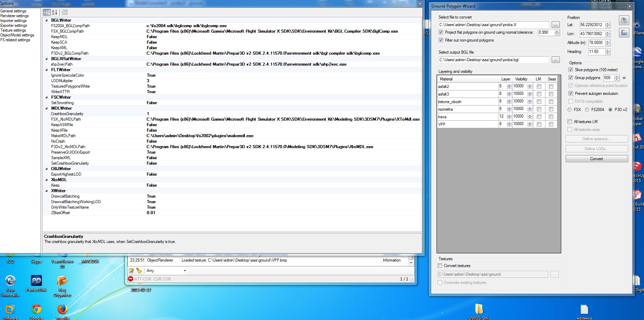This screenshot has width=644, height=320.
Task: Browse for the output BGL file
Action: pos(555,60)
